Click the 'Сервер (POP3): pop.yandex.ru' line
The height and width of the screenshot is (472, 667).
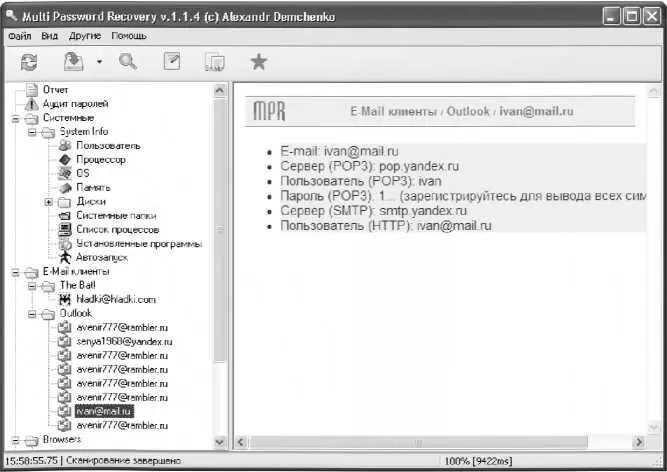coord(369,166)
